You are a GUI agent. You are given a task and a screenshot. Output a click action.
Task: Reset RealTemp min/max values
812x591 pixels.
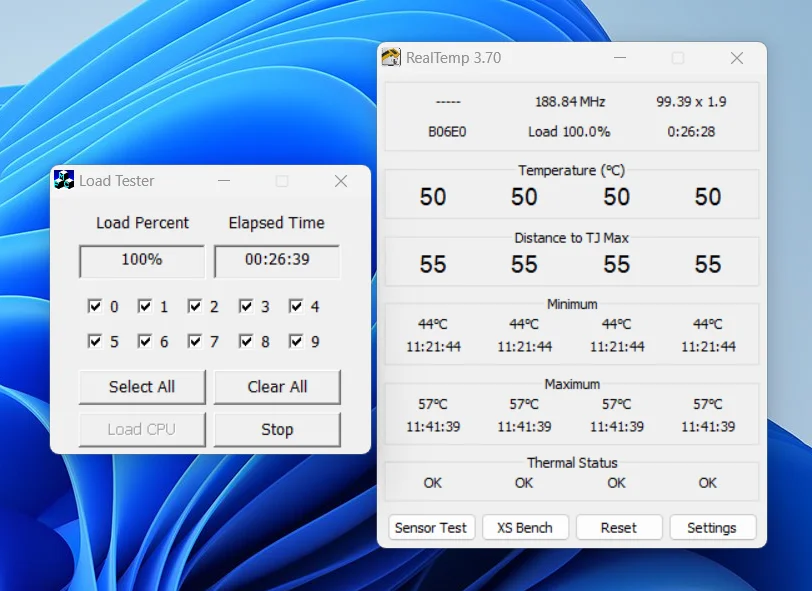(619, 527)
